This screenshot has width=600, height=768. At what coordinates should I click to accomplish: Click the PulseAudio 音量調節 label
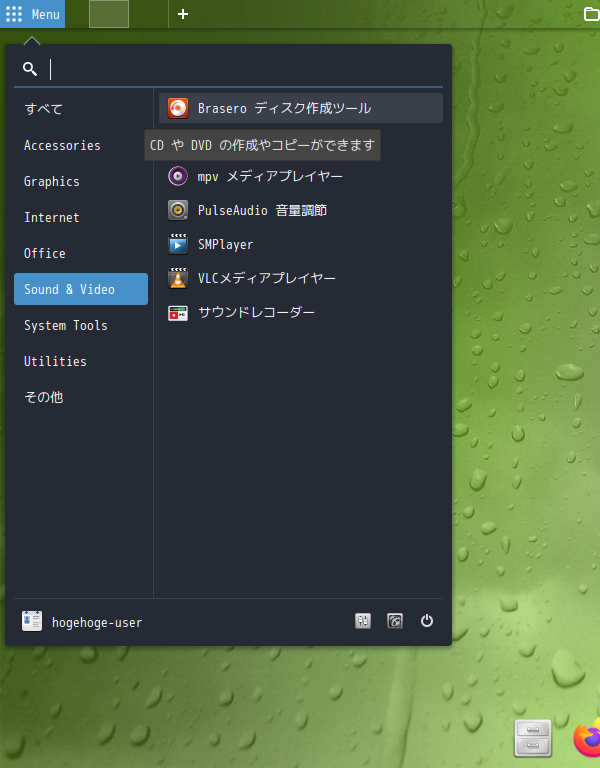262,210
